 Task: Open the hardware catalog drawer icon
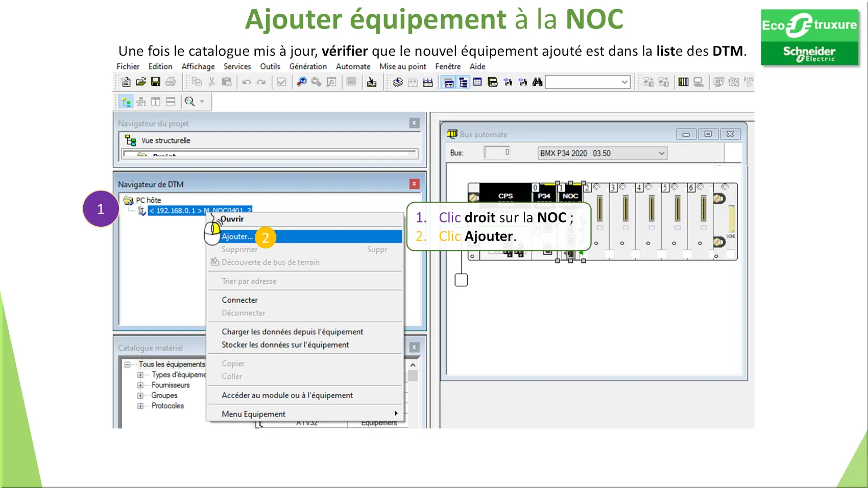pos(493,82)
